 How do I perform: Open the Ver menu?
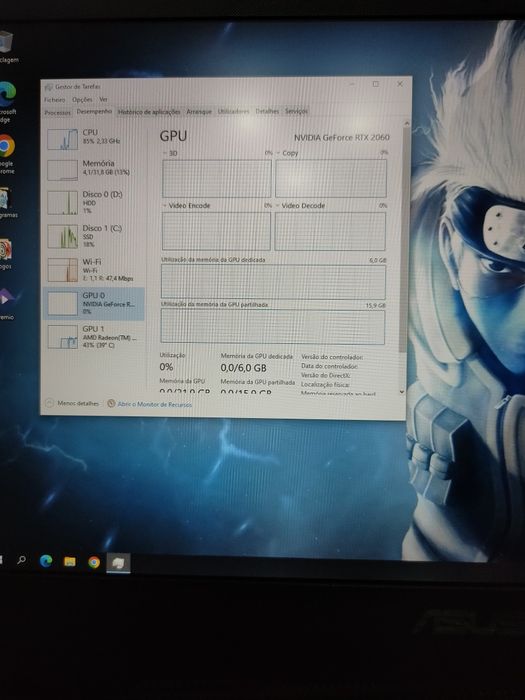103,99
